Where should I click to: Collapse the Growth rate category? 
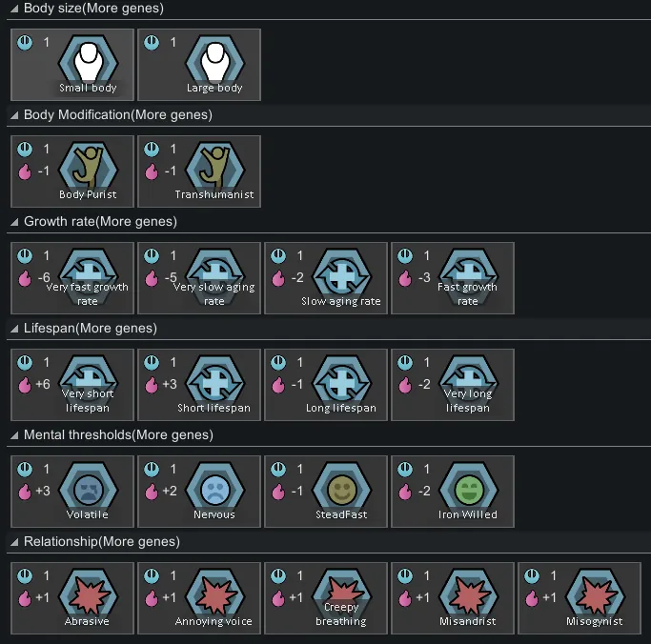(14, 222)
